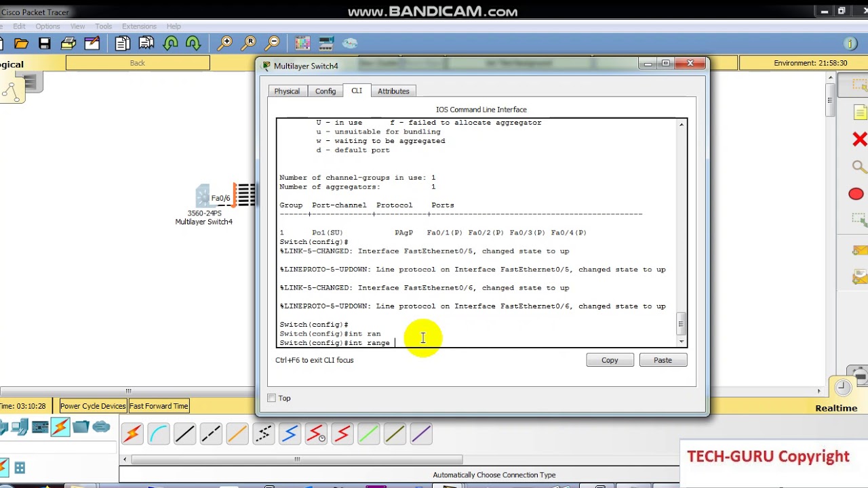Zoom in on the workspace
This screenshot has height=488, width=868.
point(225,43)
